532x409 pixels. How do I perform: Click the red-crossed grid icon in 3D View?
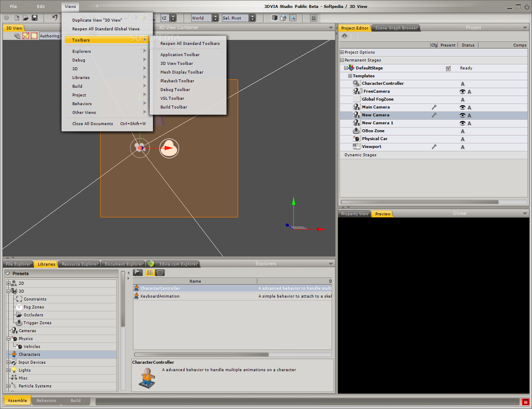pyautogui.click(x=26, y=36)
